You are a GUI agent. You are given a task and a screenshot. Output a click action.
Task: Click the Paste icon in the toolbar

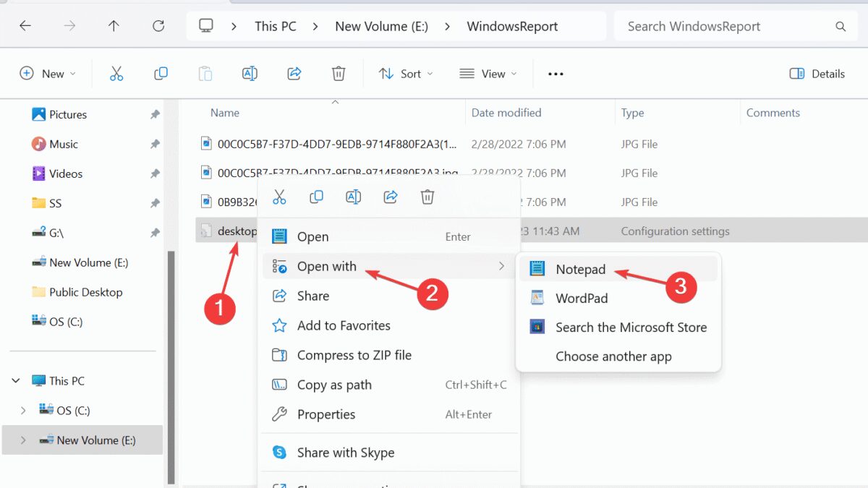205,73
